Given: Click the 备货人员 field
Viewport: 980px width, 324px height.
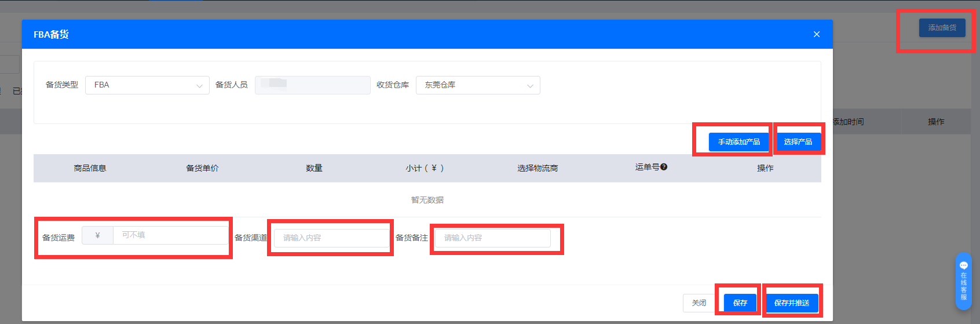Looking at the screenshot, I should [312, 85].
